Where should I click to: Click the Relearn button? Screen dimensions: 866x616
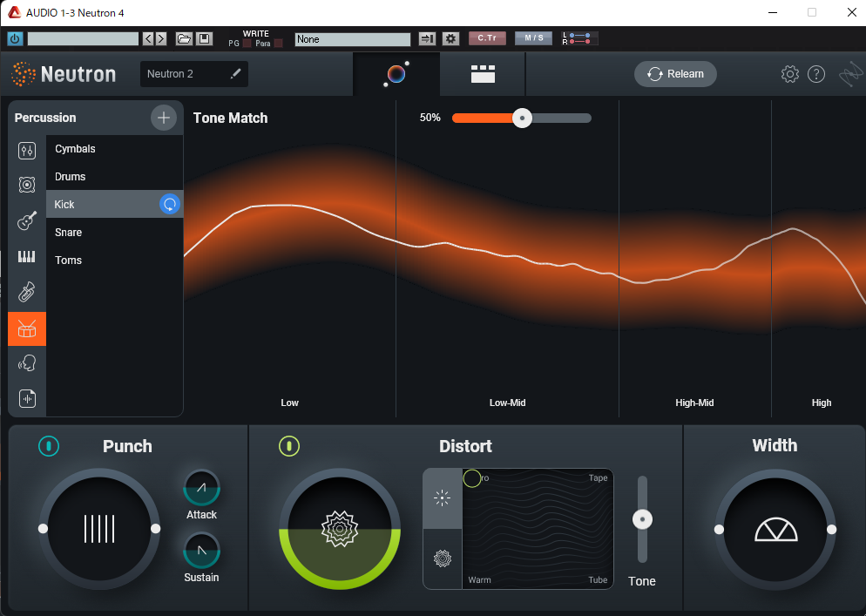pyautogui.click(x=675, y=74)
